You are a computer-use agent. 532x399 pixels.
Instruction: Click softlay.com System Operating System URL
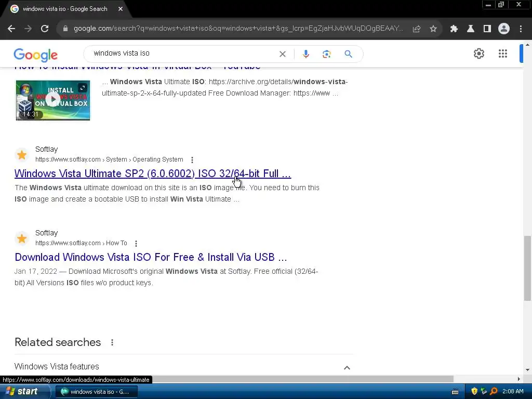(x=109, y=159)
